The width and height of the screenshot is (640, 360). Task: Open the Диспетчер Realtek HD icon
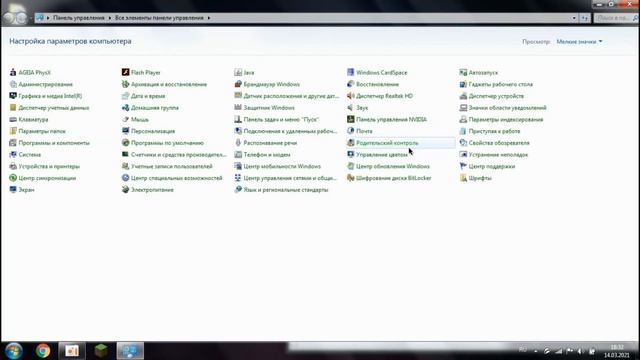pos(350,96)
